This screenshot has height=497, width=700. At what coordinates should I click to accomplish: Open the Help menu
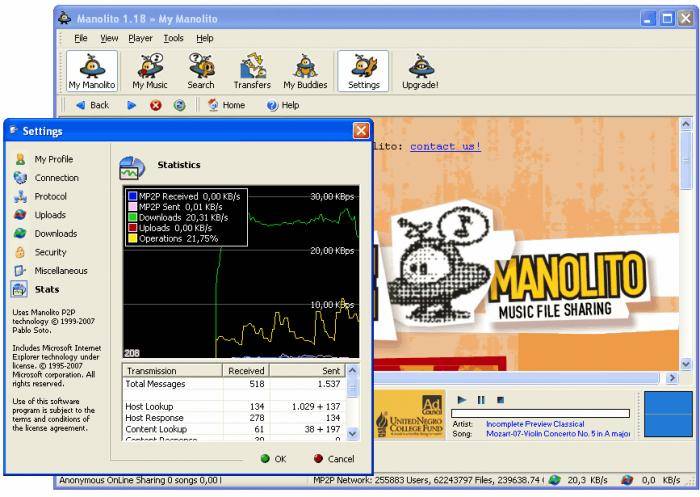click(x=204, y=38)
